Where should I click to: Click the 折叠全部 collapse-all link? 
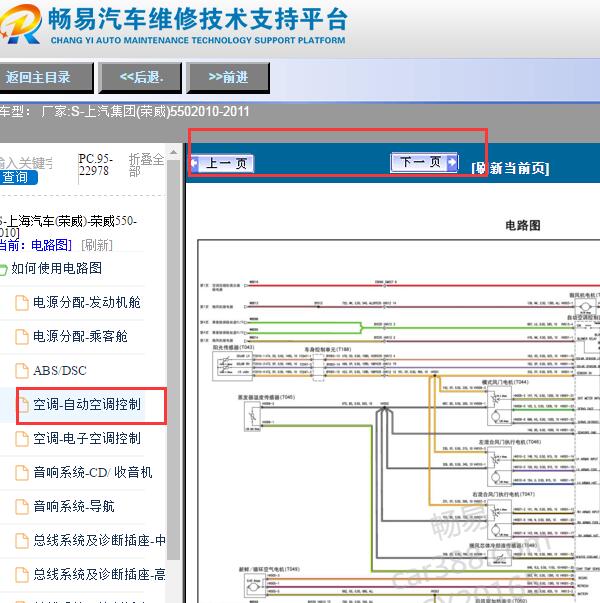click(146, 165)
